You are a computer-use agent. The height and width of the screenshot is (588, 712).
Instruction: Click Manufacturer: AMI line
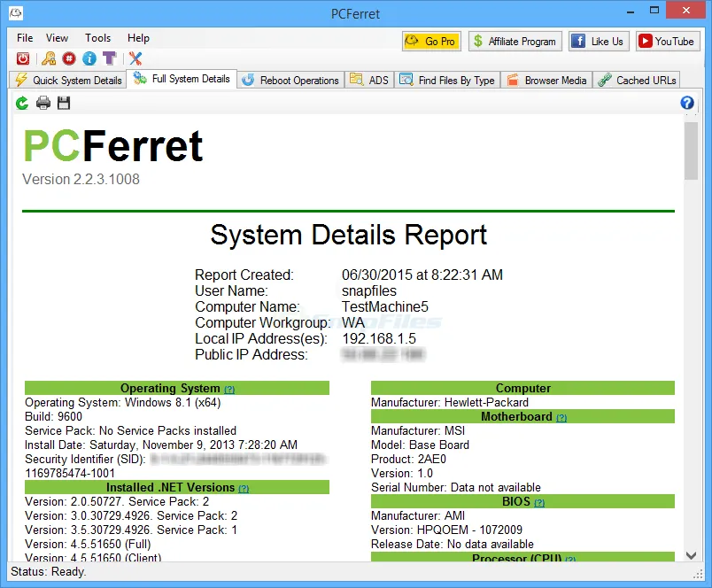click(418, 516)
